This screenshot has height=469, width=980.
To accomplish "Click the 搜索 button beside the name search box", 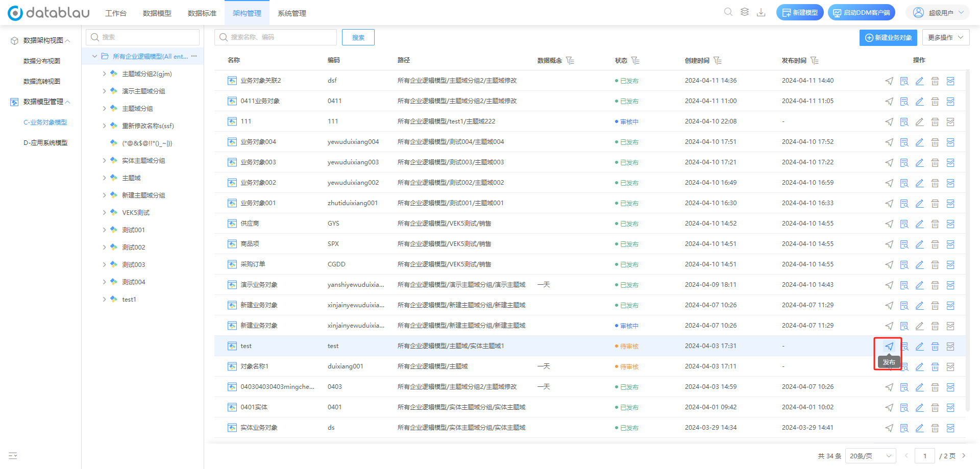I will coord(358,37).
